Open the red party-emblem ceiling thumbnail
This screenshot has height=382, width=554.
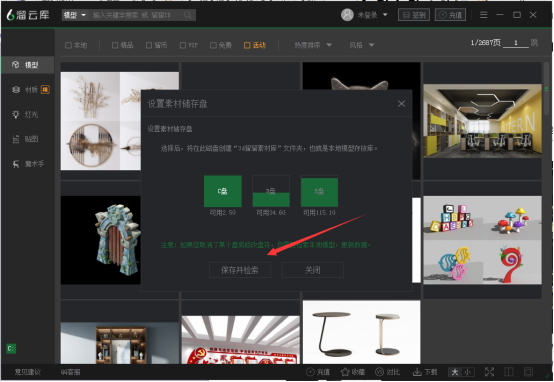coord(241,340)
